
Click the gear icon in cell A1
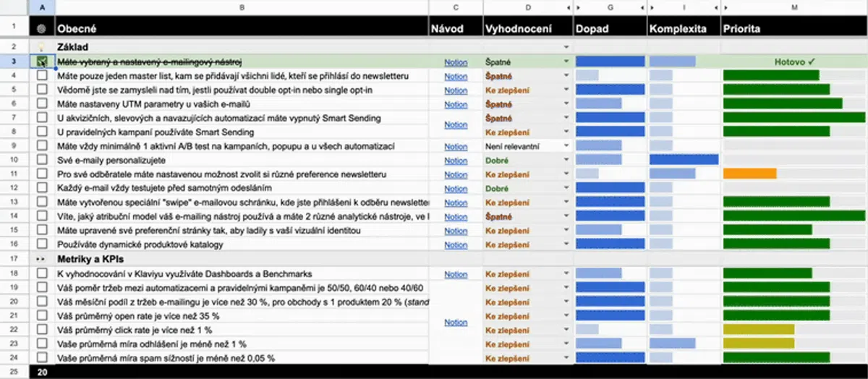pyautogui.click(x=41, y=30)
